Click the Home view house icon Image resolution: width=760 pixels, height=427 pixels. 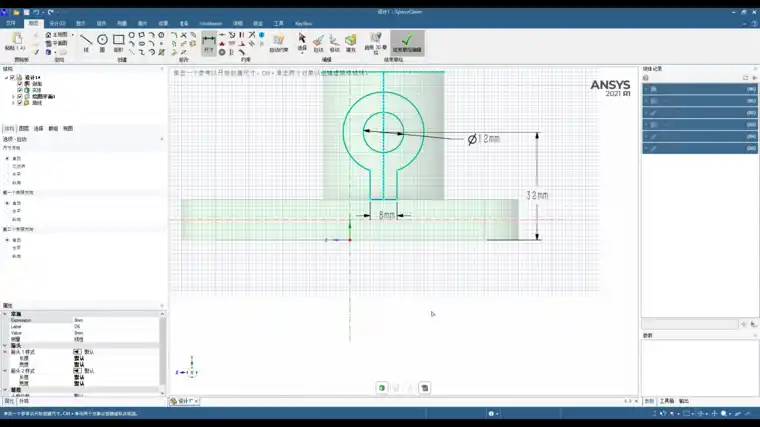click(x=48, y=35)
